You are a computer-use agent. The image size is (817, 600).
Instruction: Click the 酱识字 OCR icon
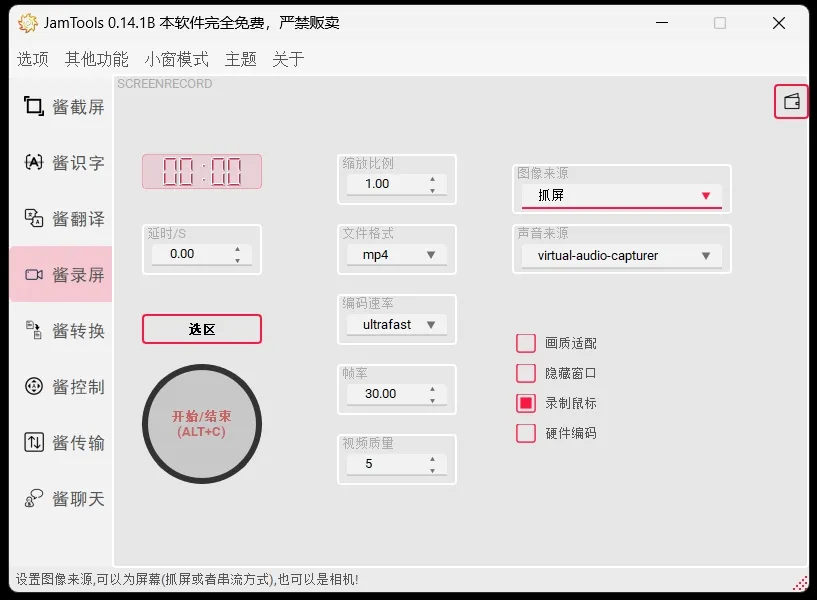pos(34,162)
